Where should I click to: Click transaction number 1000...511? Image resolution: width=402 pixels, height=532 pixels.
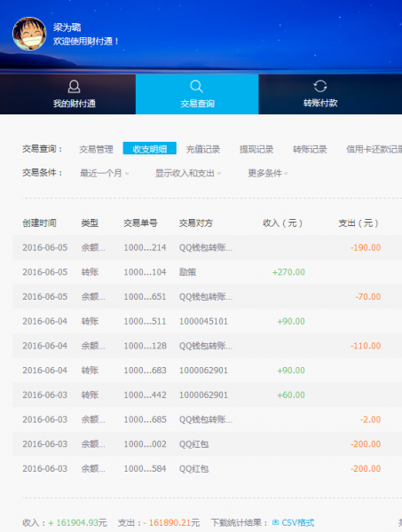pos(145,321)
